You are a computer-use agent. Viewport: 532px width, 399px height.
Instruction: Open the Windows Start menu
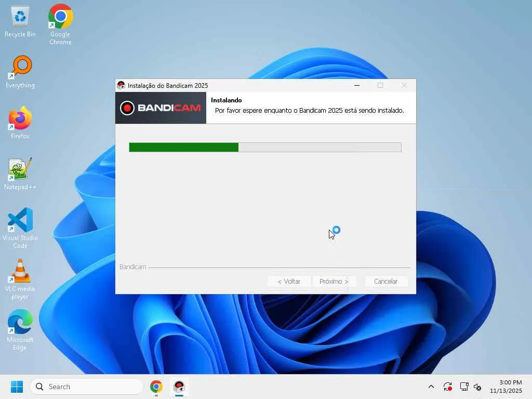[x=17, y=387]
